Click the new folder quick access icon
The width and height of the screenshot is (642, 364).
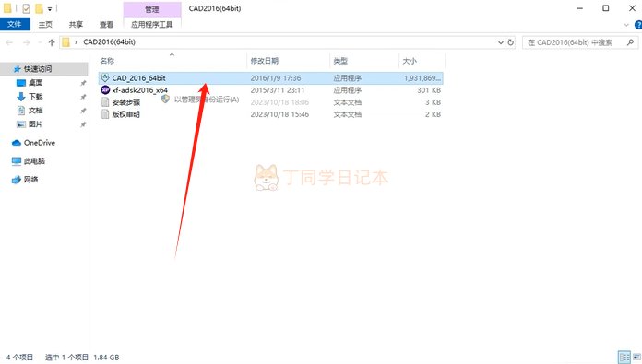[x=40, y=8]
